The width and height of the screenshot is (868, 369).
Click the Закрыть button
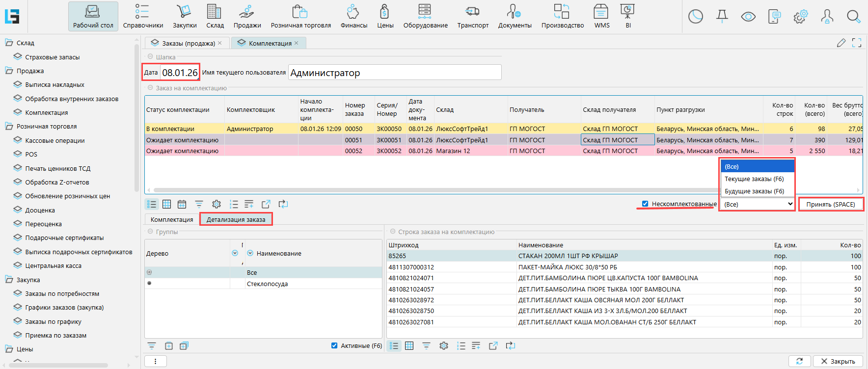[x=838, y=361]
